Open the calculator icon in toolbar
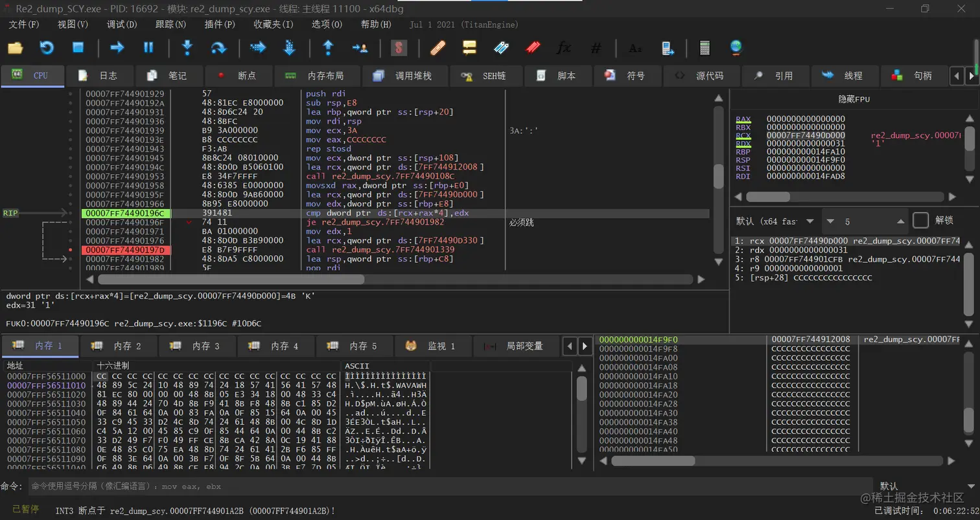 click(705, 48)
